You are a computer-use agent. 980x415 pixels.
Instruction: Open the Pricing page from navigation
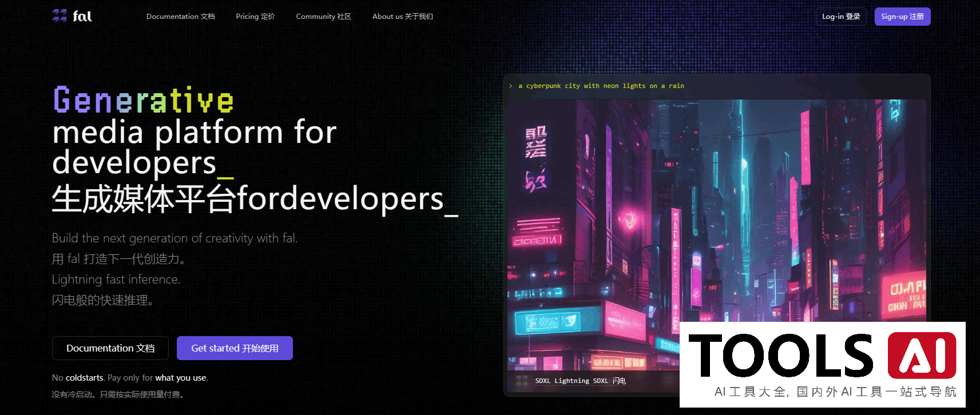pyautogui.click(x=255, y=17)
